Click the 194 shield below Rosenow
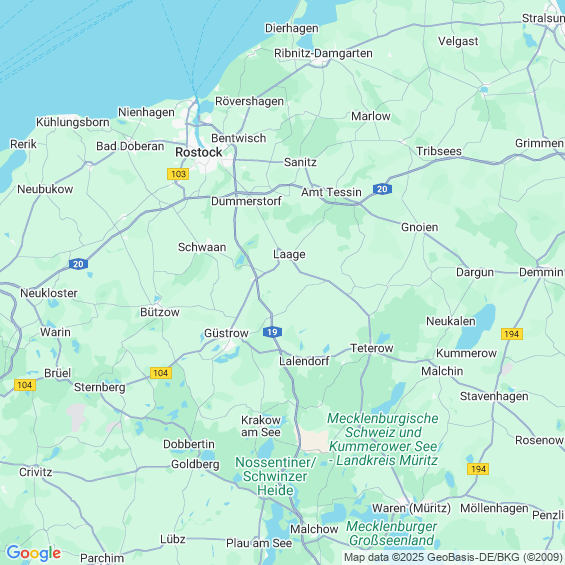The width and height of the screenshot is (565, 565). 478,469
